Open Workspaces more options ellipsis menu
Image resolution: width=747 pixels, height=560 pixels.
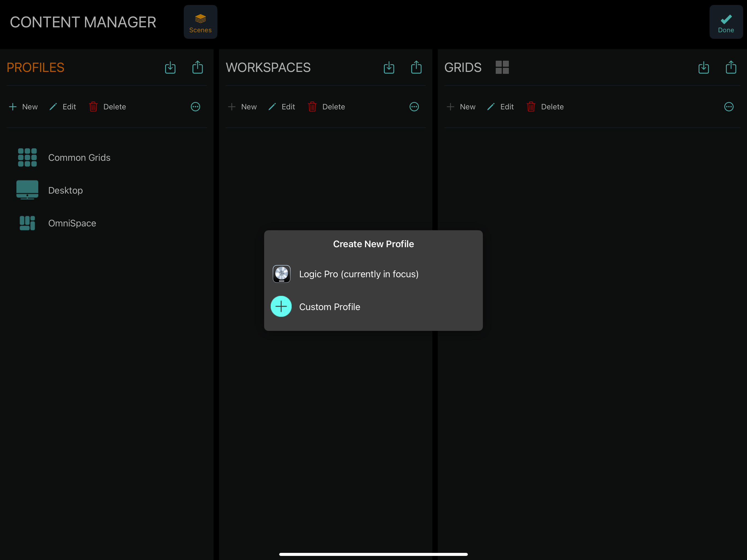click(x=414, y=107)
